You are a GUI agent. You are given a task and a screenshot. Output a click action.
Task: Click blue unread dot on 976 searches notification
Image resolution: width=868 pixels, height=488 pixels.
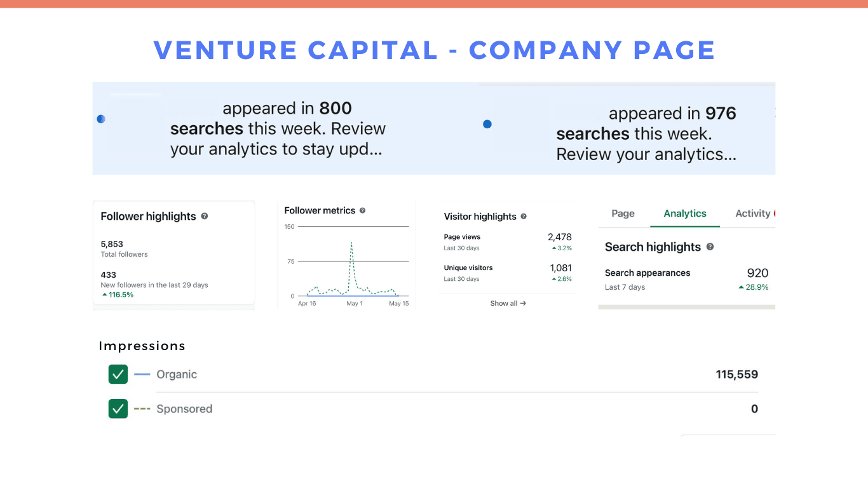[x=487, y=124]
